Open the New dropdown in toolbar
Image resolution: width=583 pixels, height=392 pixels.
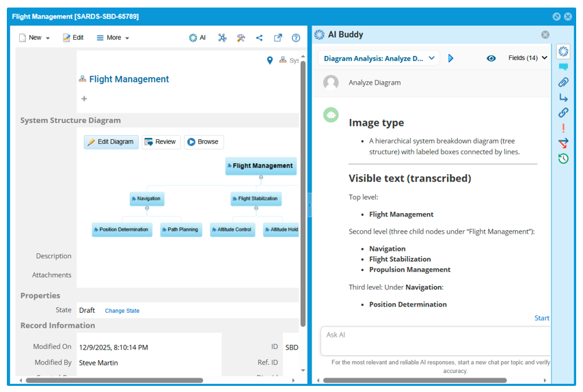click(34, 38)
